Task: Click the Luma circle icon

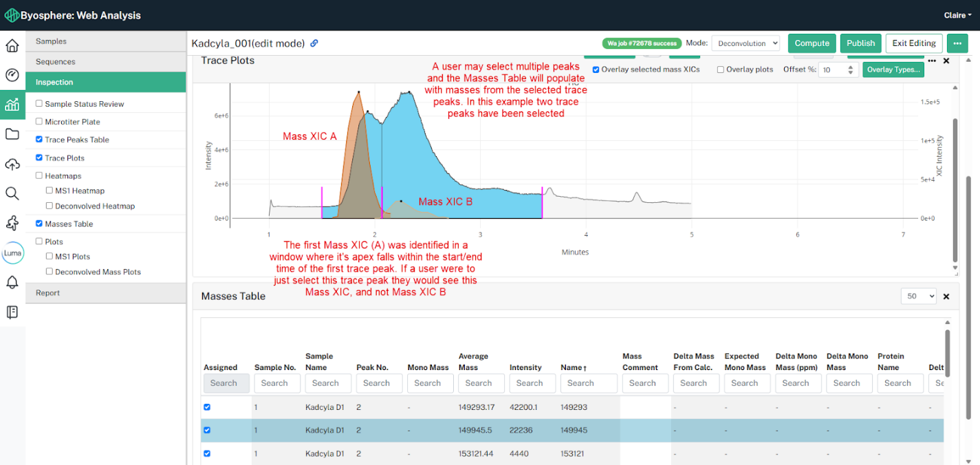Action: point(12,253)
